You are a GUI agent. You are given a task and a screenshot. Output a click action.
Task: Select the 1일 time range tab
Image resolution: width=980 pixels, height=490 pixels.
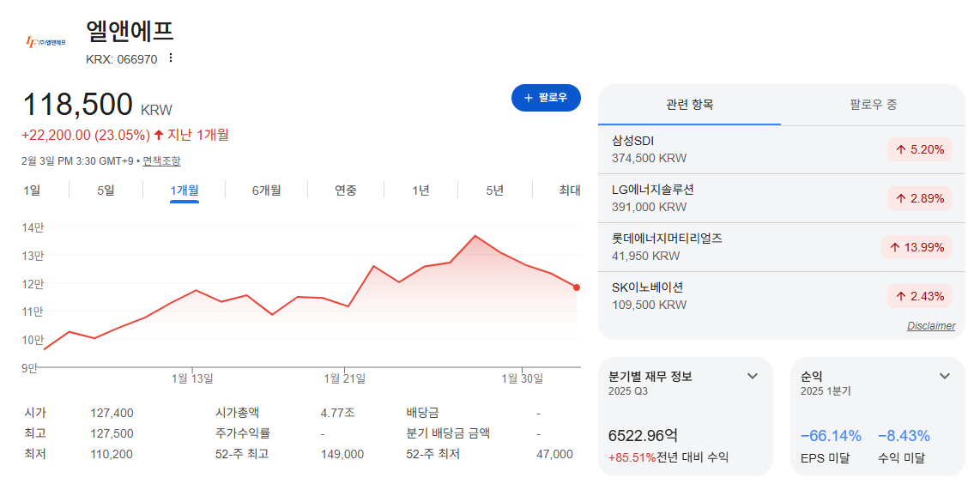32,191
